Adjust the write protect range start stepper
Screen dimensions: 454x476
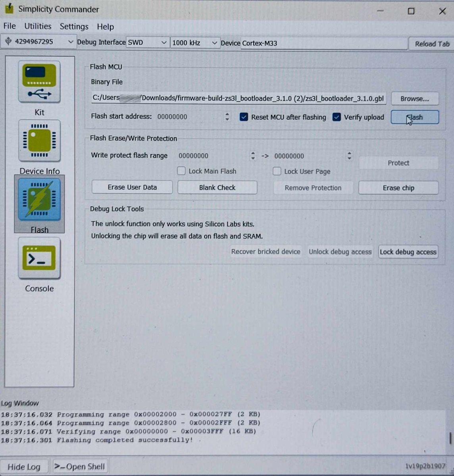[253, 155]
